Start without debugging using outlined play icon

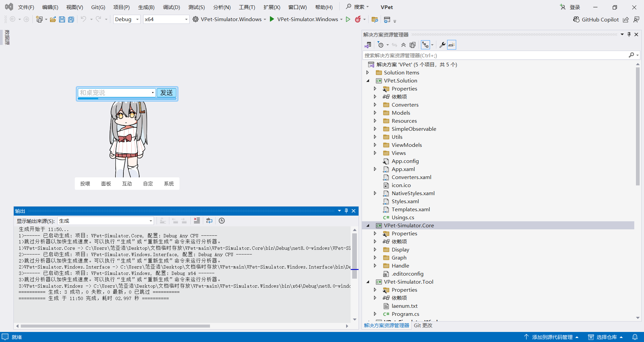348,19
